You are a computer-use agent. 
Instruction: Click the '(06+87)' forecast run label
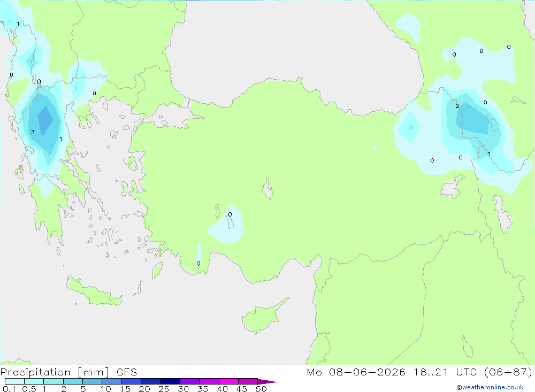click(x=508, y=372)
